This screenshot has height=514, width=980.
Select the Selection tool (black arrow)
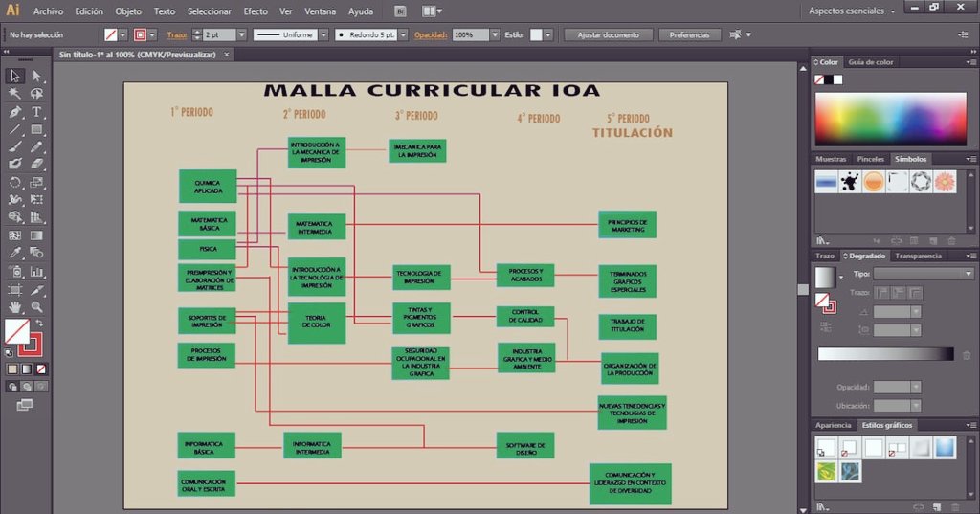15,76
